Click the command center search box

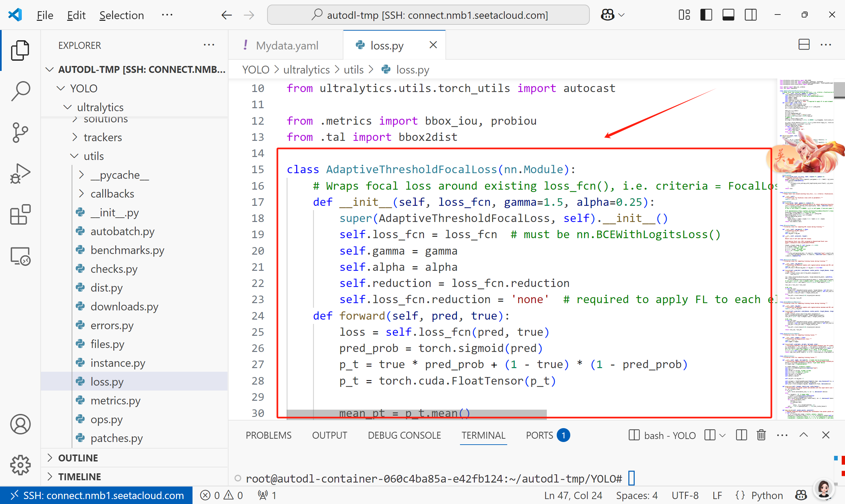click(428, 15)
